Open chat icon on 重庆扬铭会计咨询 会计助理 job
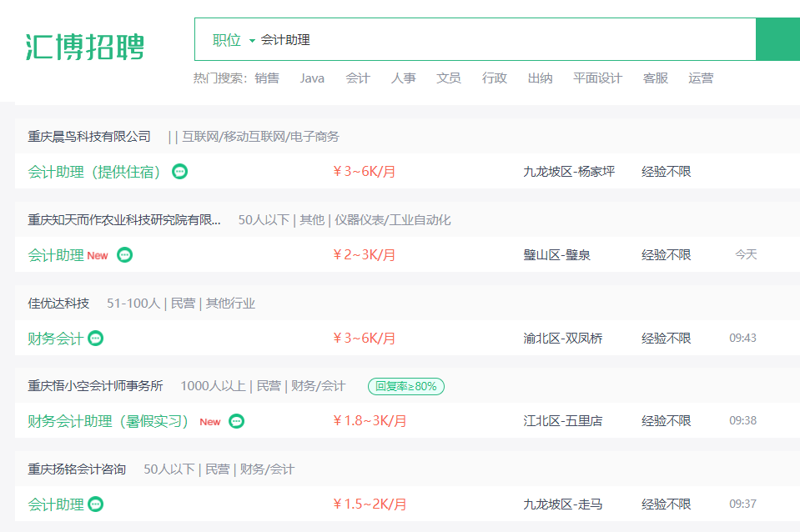The image size is (800, 532). click(x=95, y=504)
